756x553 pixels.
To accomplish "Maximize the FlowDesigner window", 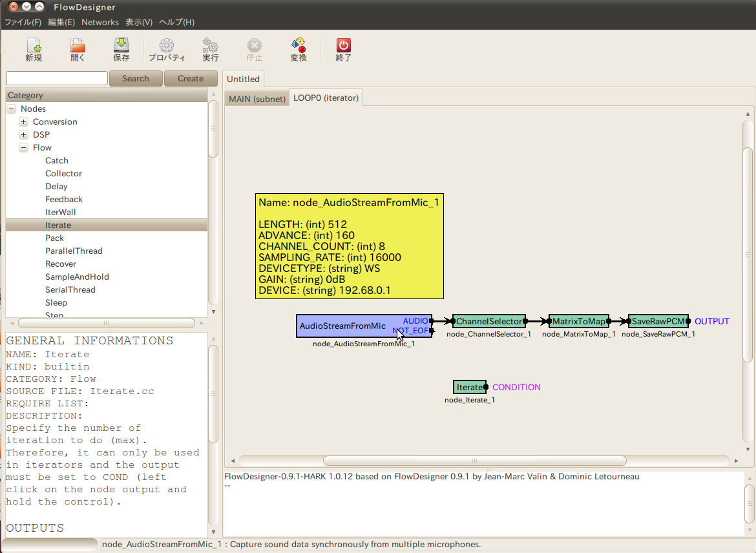I will [x=39, y=6].
